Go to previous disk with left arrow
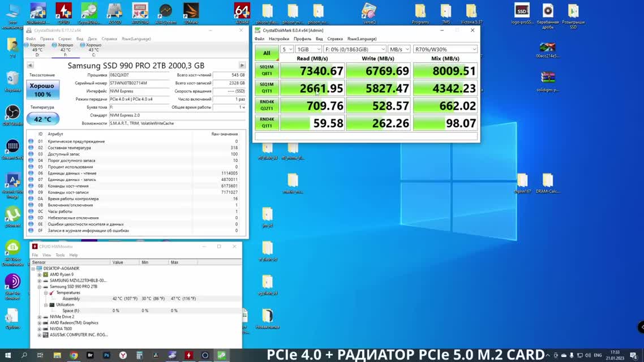Viewport: 644px width, 362px height. point(30,65)
